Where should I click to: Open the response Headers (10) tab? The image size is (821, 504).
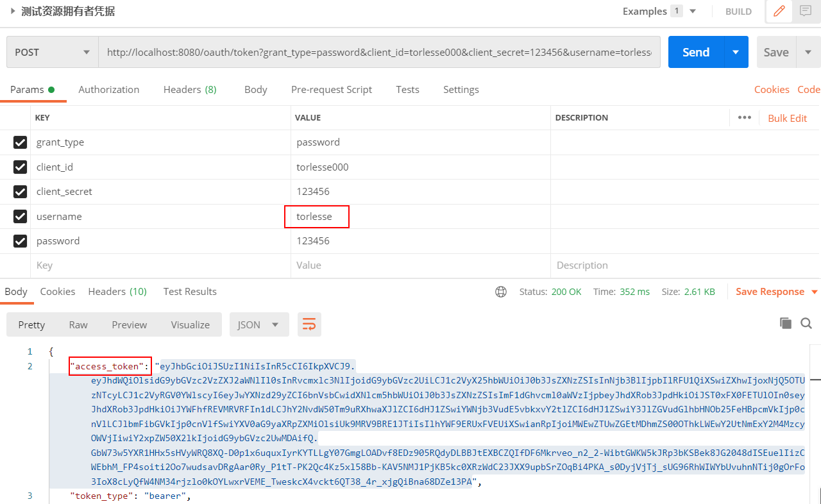[117, 292]
